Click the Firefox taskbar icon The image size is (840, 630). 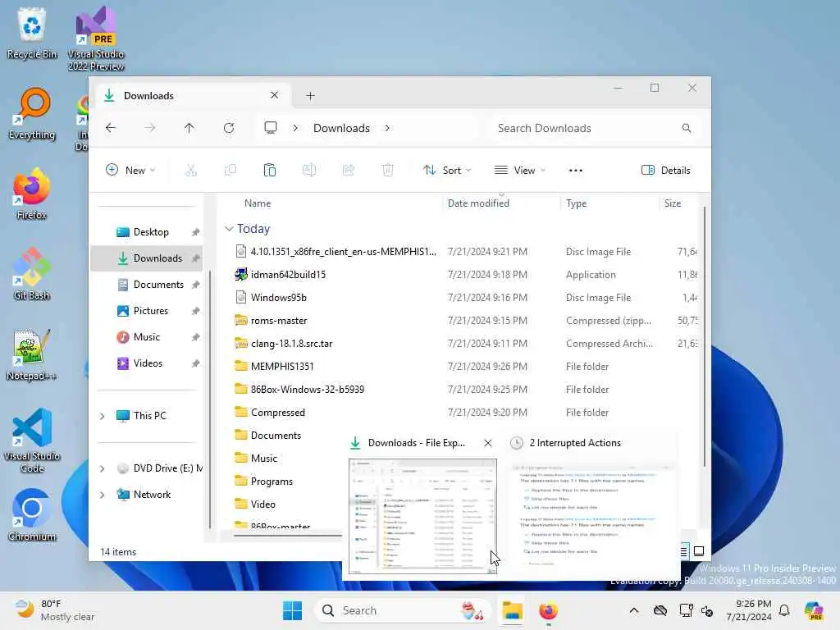[x=548, y=610]
